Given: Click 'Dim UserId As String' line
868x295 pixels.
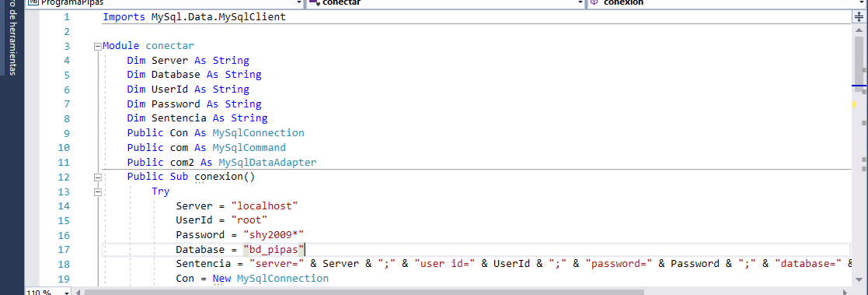Looking at the screenshot, I should [x=188, y=90].
